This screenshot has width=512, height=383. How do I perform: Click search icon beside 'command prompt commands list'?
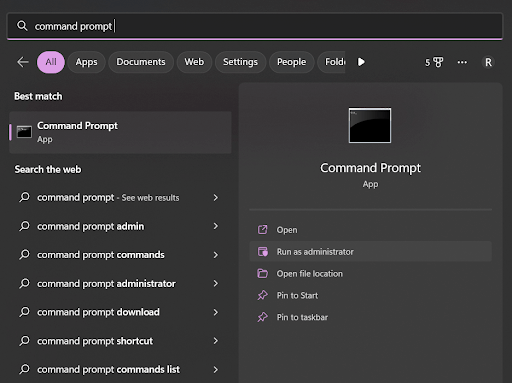point(24,369)
